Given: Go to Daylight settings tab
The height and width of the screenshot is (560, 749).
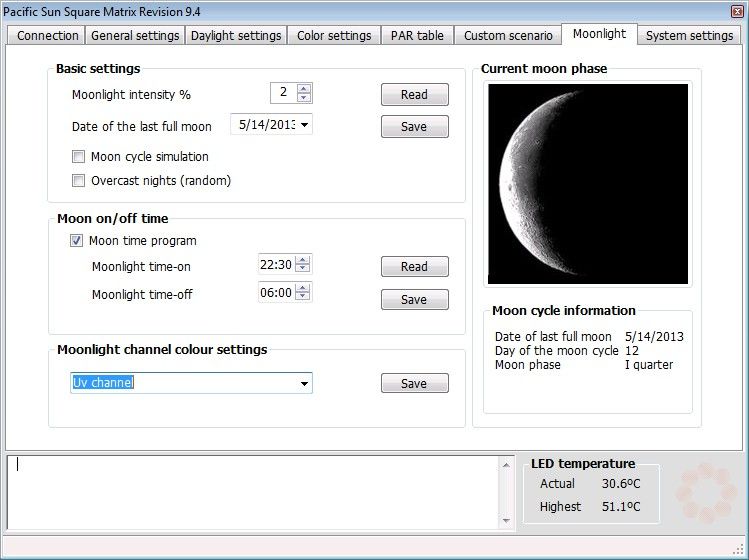Looking at the screenshot, I should click(236, 36).
